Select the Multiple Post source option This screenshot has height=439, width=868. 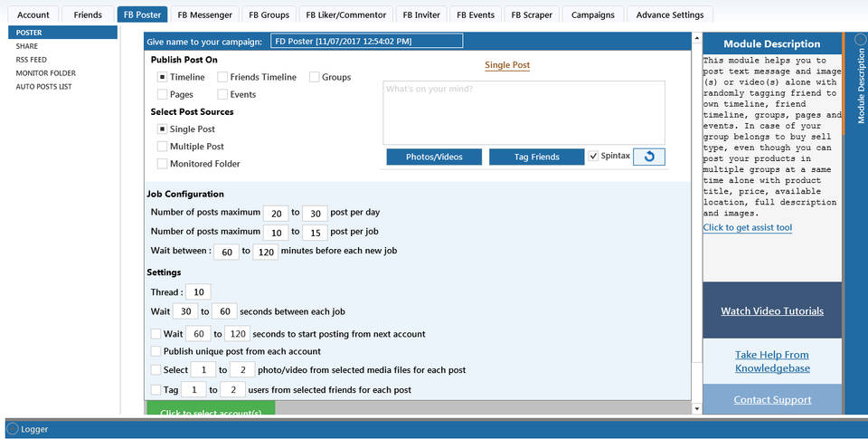tap(162, 147)
